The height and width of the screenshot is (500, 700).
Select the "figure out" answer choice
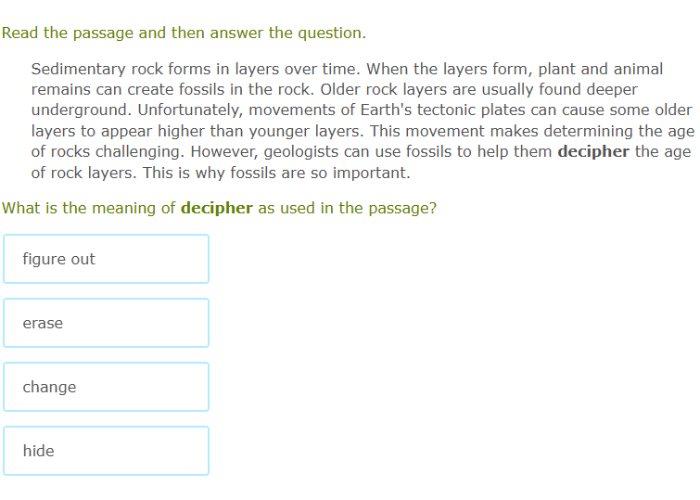[106, 259]
